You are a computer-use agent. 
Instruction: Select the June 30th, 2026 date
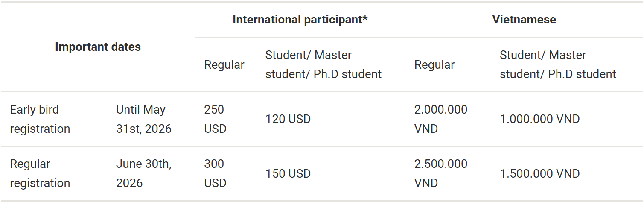[x=143, y=173]
